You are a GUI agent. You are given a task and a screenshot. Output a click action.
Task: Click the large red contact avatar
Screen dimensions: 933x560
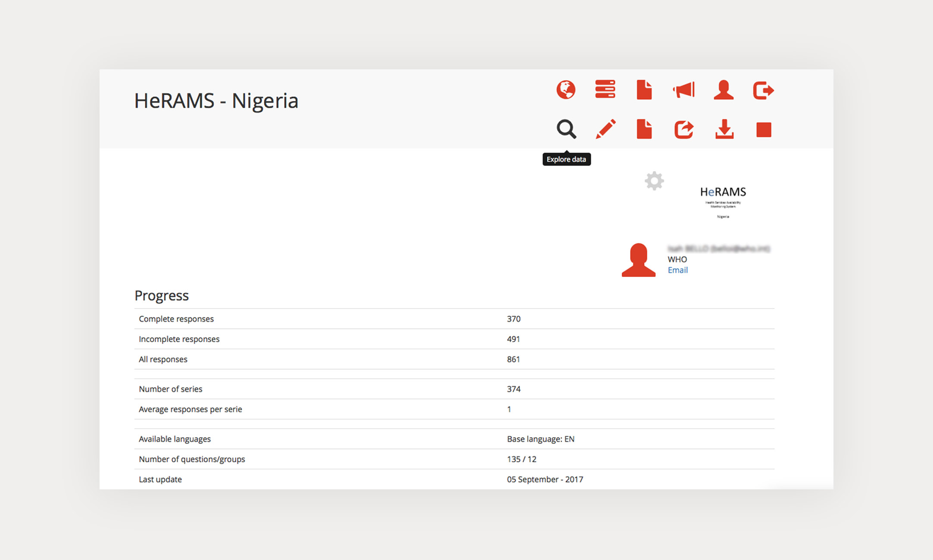pyautogui.click(x=638, y=260)
